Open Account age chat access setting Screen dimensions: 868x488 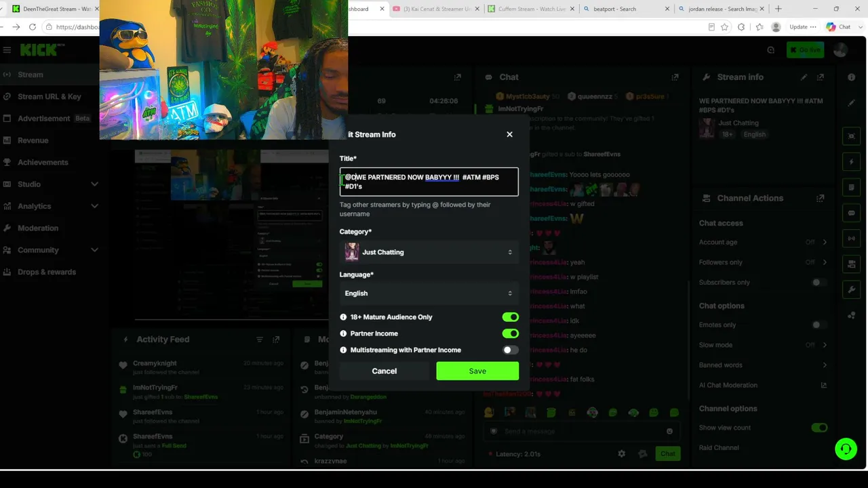click(763, 242)
